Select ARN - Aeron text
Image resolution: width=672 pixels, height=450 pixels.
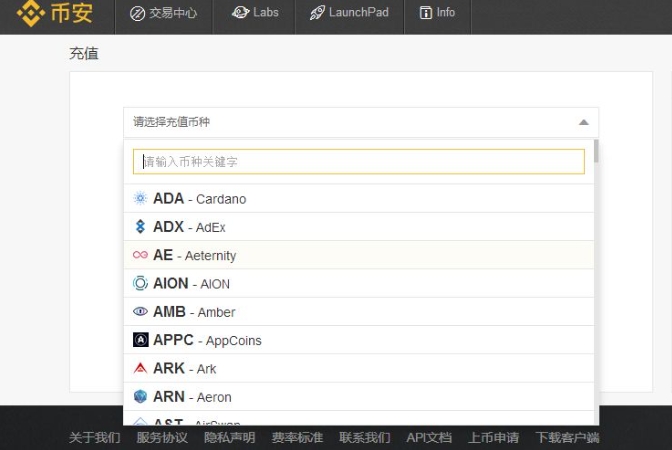(x=192, y=397)
